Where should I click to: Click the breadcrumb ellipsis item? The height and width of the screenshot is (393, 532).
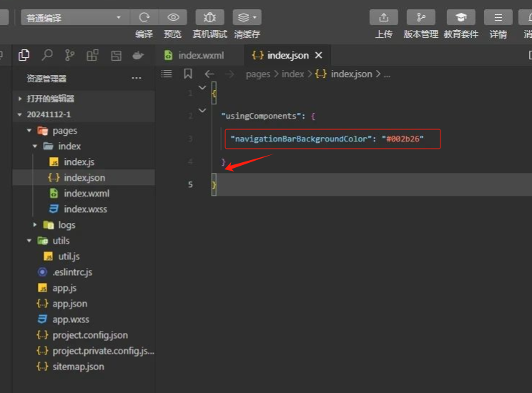pyautogui.click(x=387, y=75)
